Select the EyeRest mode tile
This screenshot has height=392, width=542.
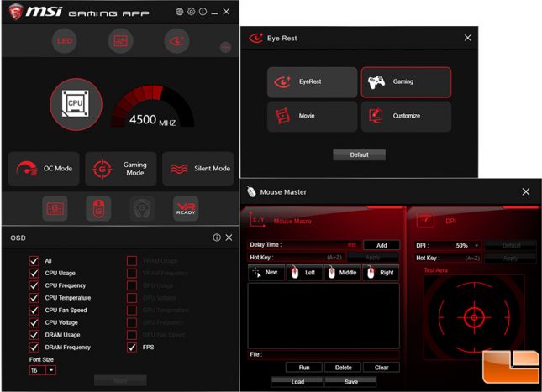tap(312, 82)
